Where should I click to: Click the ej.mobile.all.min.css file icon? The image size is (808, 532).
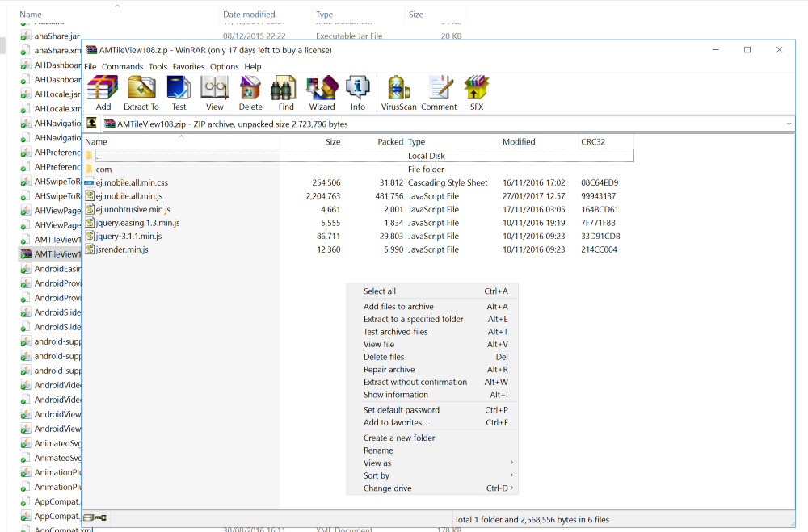[89, 182]
